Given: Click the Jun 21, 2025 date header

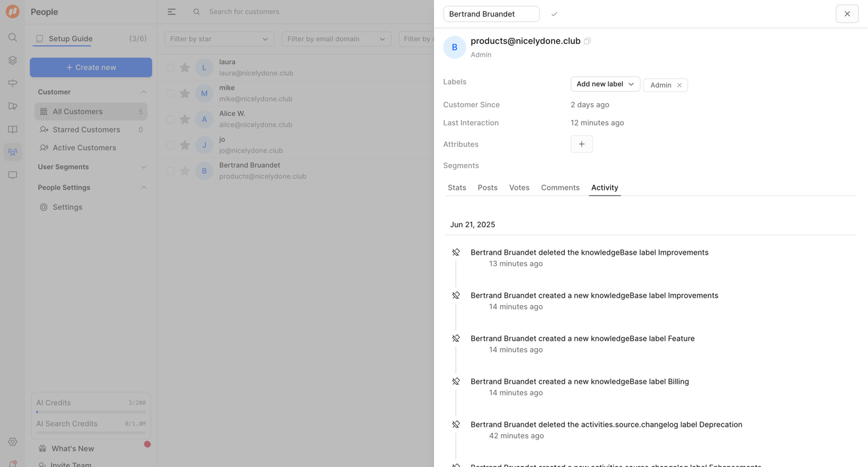Looking at the screenshot, I should pyautogui.click(x=472, y=224).
